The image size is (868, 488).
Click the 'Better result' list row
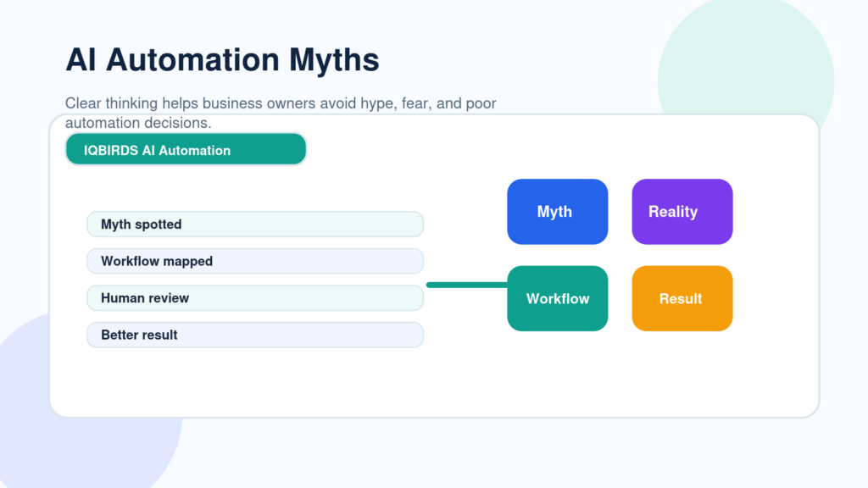(x=255, y=335)
